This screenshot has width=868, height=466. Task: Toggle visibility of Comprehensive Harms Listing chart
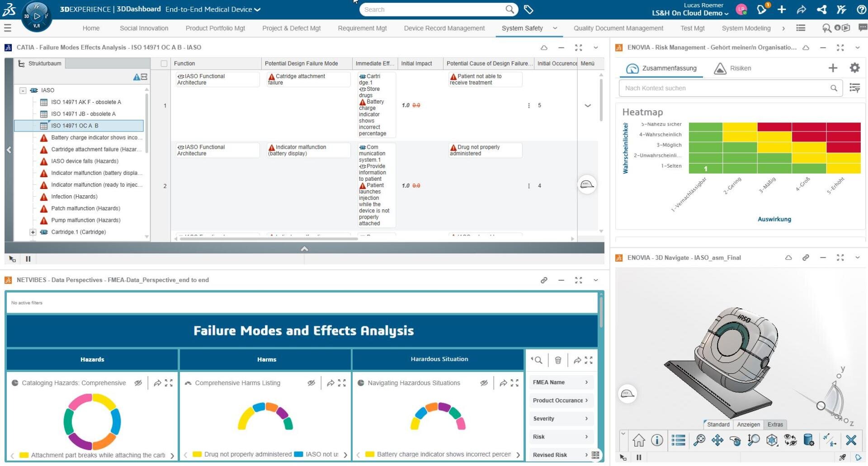click(311, 383)
